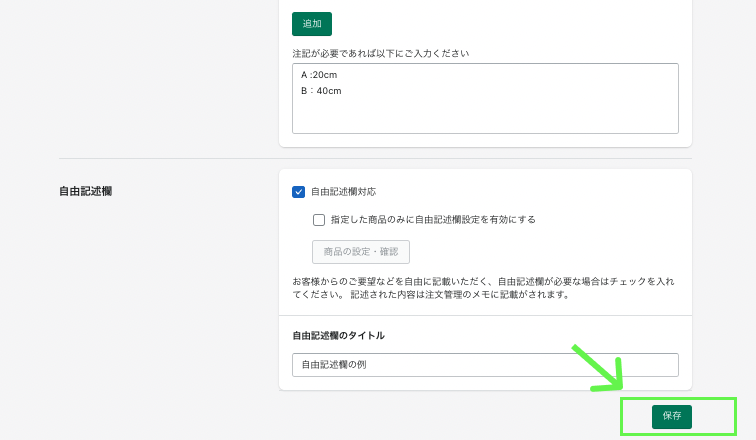The width and height of the screenshot is (756, 440).
Task: Click the 注記が必要であれば以下にご入力ください label
Action: tap(381, 53)
